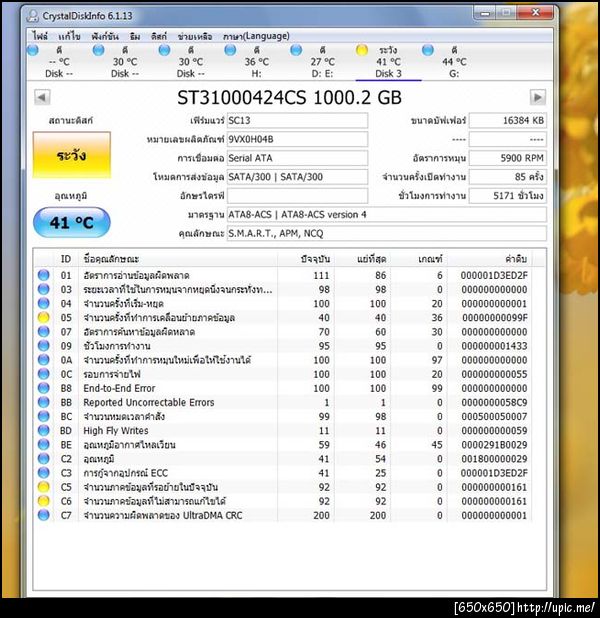
Task: Click the CrystalDiskInfo title bar icon
Action: [33, 16]
